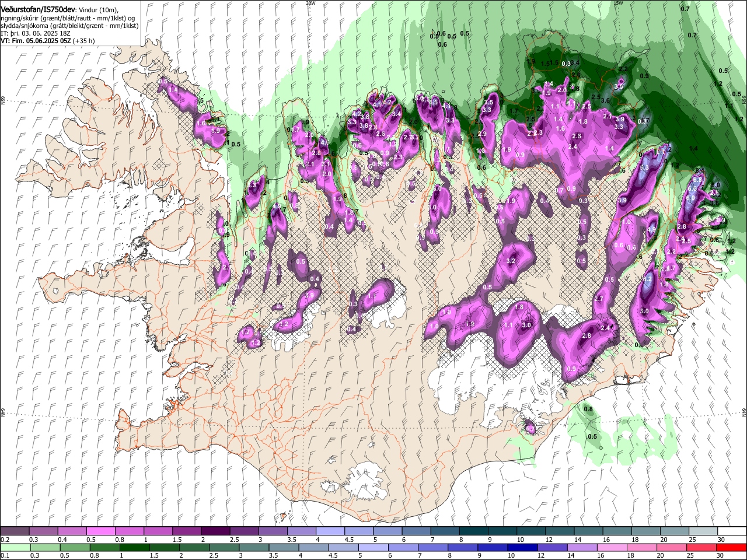Pick lower legend swatch for 0.1 (palest green)
This screenshot has width=747, height=560.
coord(15,547)
